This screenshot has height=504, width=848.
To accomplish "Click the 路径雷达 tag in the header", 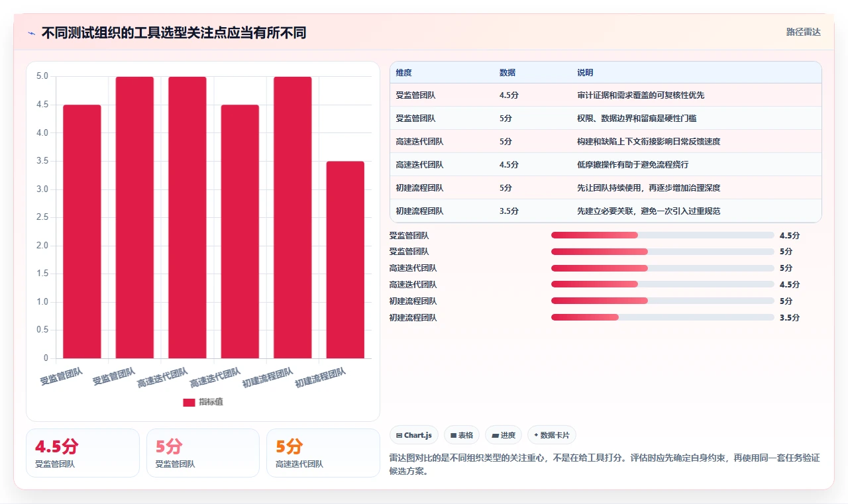I will pos(803,32).
